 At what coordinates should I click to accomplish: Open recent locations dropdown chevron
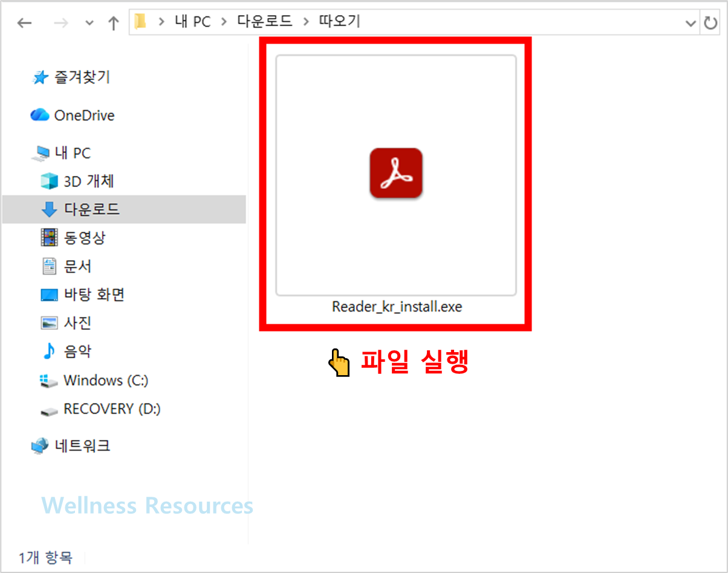(89, 23)
